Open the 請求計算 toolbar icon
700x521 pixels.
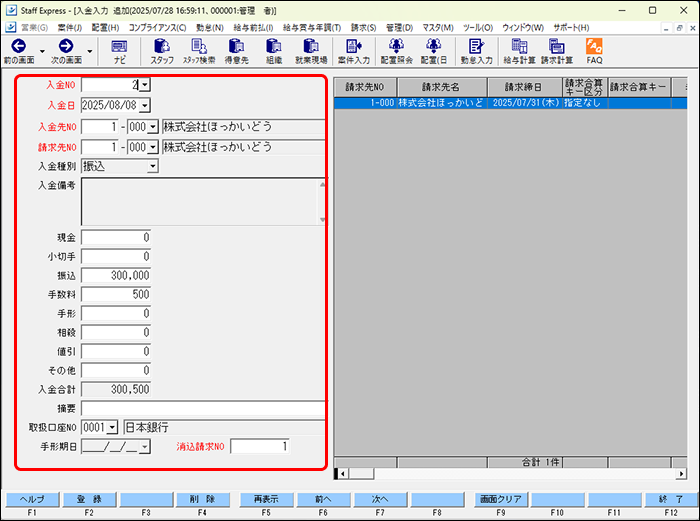tap(557, 46)
